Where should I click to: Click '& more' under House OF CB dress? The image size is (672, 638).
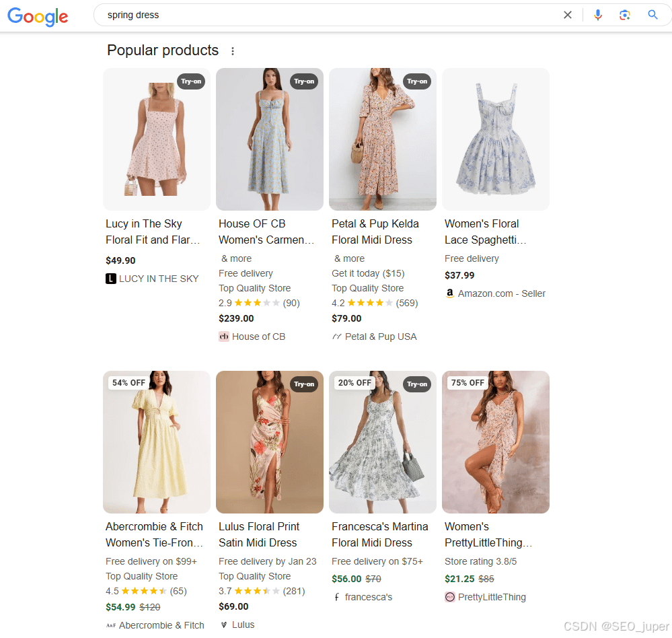pyautogui.click(x=236, y=258)
